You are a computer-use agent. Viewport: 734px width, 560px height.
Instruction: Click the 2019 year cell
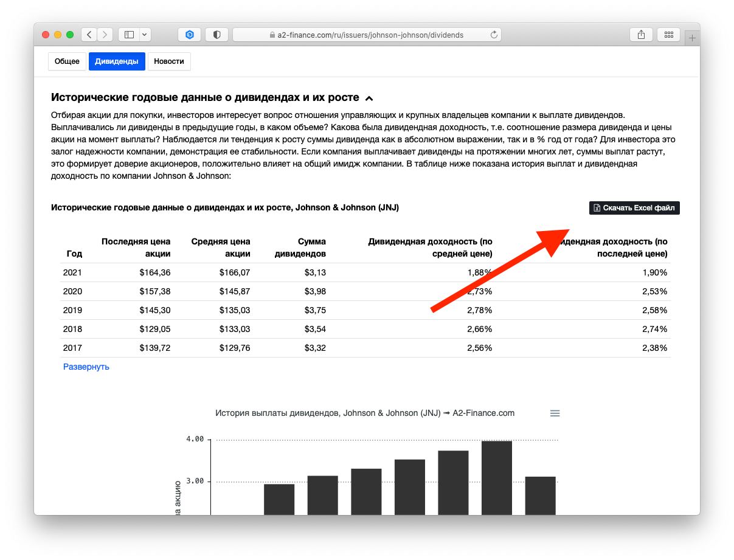(x=72, y=310)
